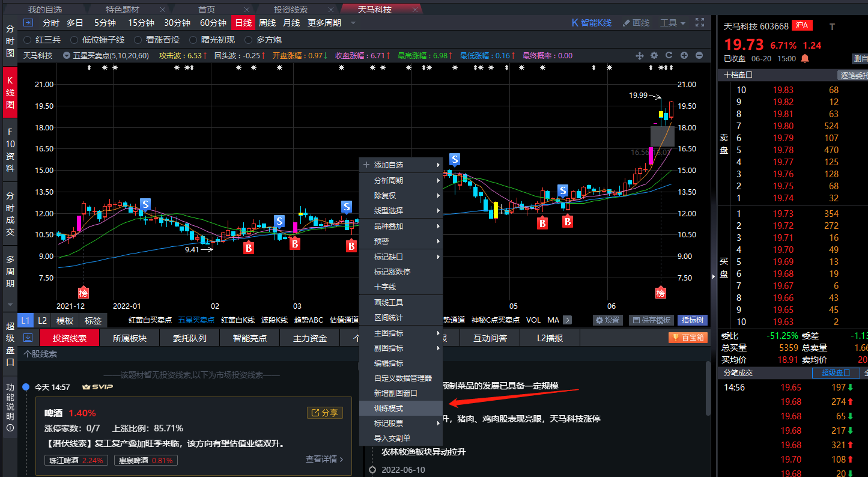The height and width of the screenshot is (477, 868).
Task: Collapse the right quote panel with the splitter arrow
Action: click(x=714, y=276)
